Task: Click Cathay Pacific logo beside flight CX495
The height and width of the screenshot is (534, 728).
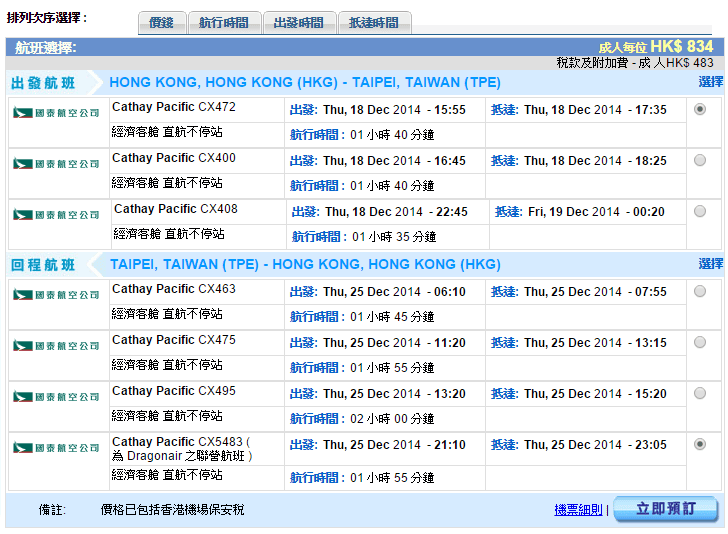Action: pyautogui.click(x=56, y=396)
